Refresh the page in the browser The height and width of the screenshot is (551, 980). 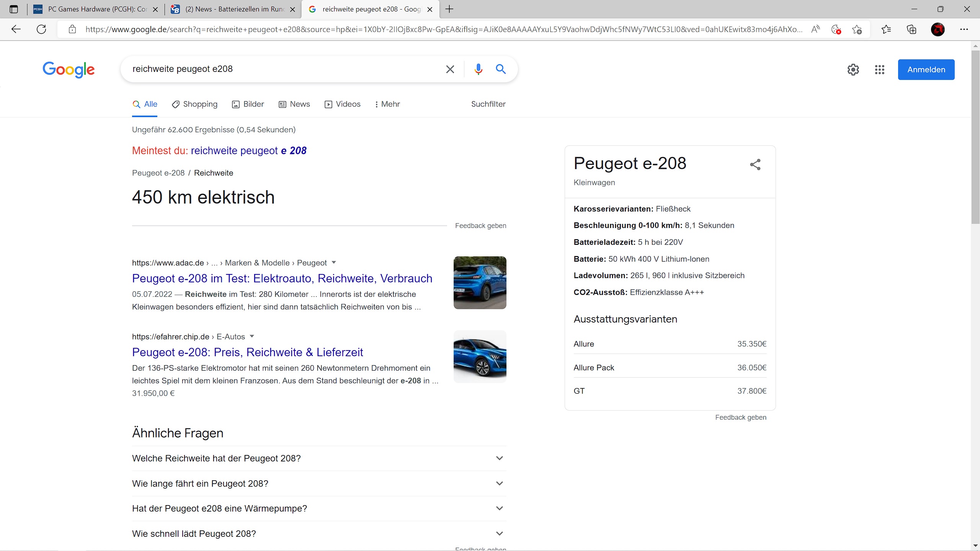point(41,29)
